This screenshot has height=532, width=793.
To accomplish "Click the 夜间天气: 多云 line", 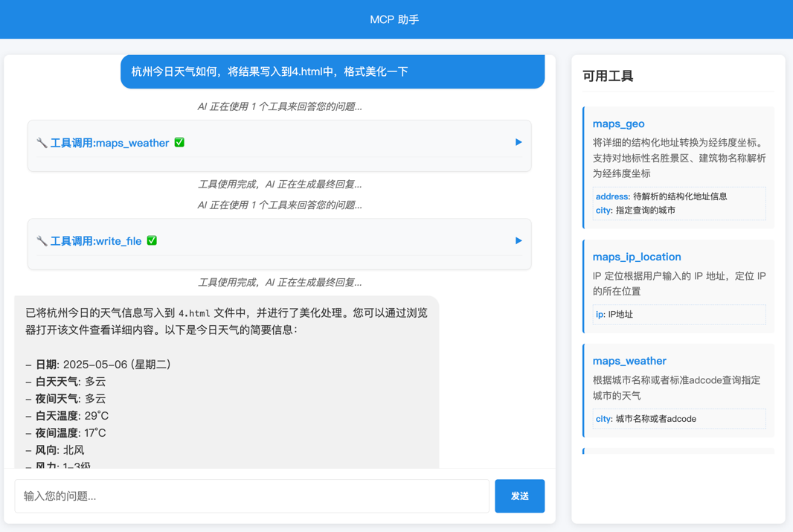I will (65, 399).
